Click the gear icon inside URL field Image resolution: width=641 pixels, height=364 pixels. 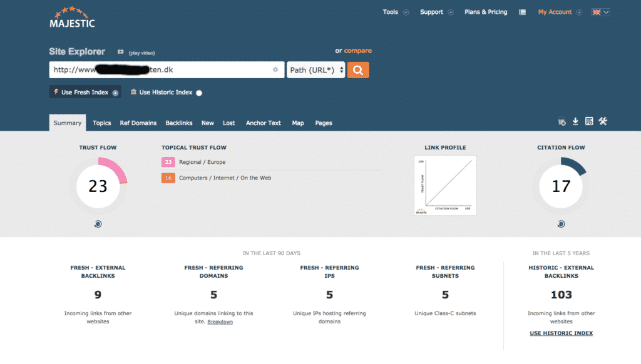tap(275, 70)
